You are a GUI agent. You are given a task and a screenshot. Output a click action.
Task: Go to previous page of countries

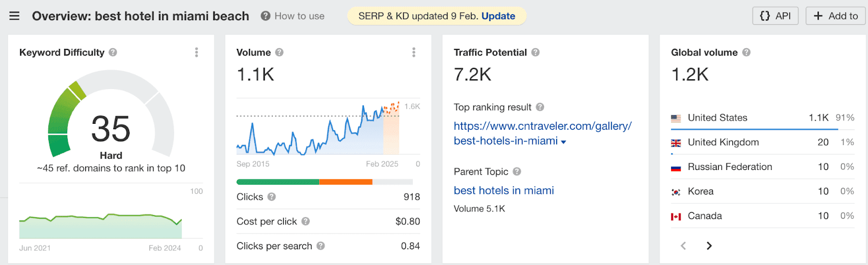[684, 246]
